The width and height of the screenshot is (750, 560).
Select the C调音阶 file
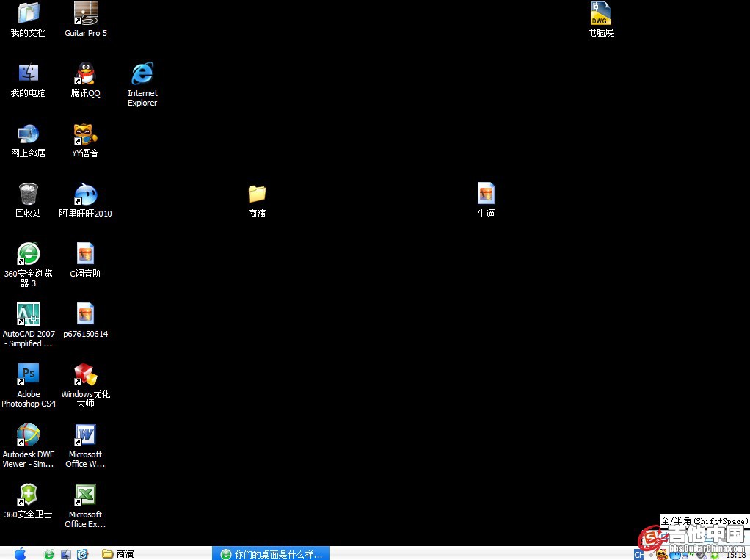[x=86, y=261]
